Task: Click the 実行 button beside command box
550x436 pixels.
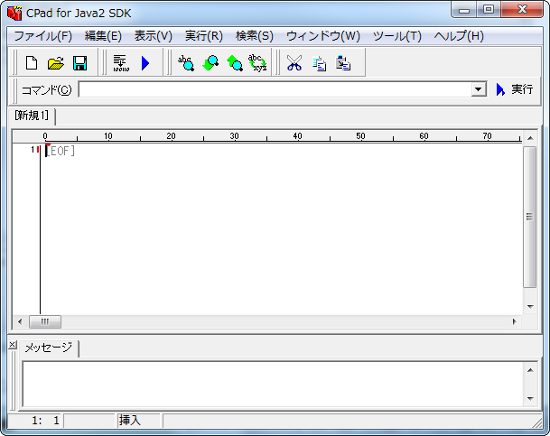Action: point(515,90)
